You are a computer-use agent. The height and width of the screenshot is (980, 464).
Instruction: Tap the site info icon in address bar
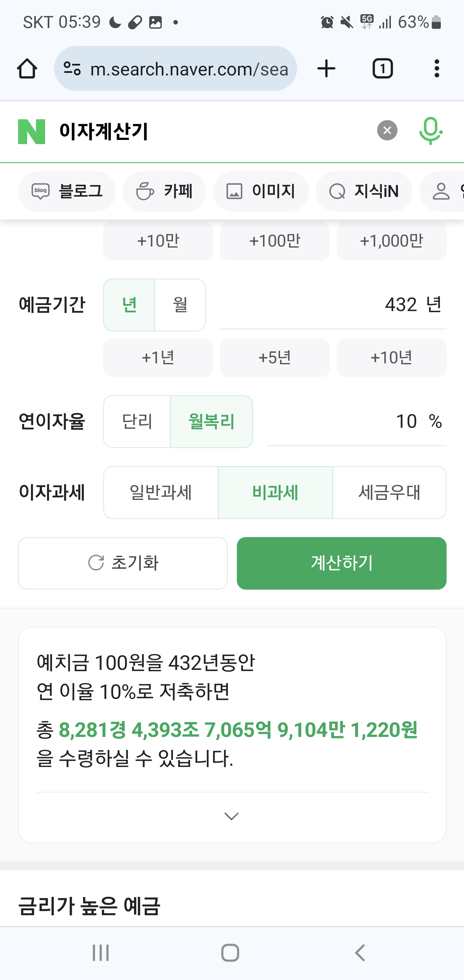72,69
